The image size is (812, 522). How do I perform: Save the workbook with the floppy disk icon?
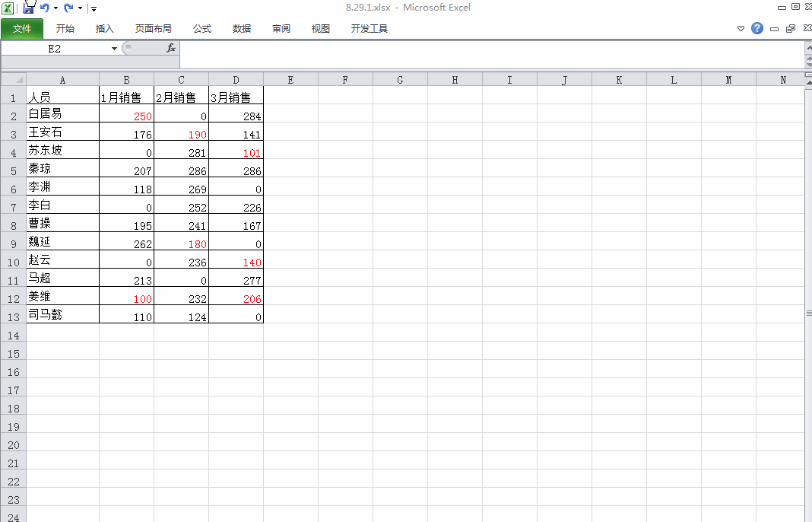[28, 8]
